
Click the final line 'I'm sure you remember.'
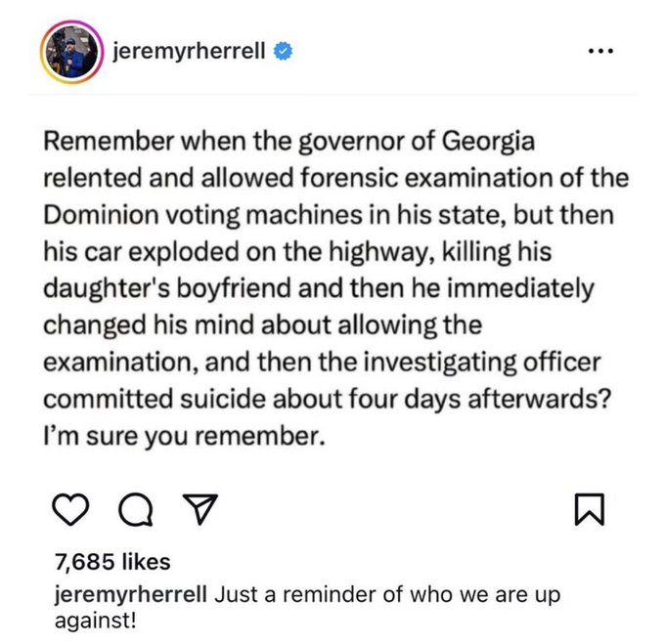[184, 437]
